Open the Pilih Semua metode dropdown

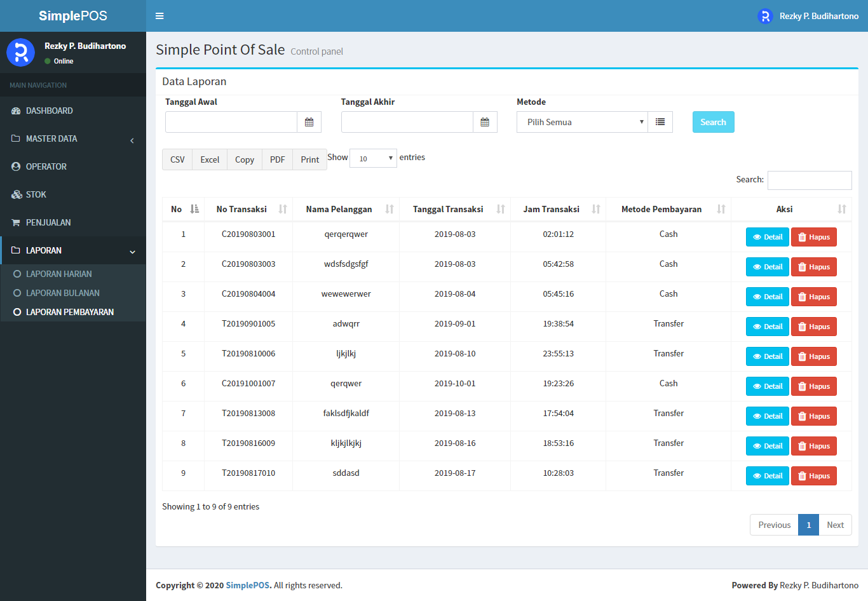pos(580,121)
